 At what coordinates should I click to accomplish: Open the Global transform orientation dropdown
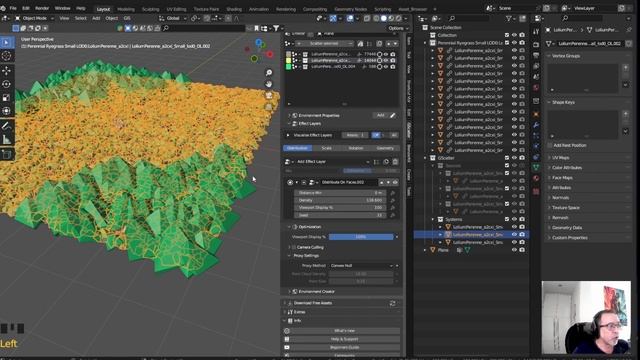pyautogui.click(x=173, y=18)
